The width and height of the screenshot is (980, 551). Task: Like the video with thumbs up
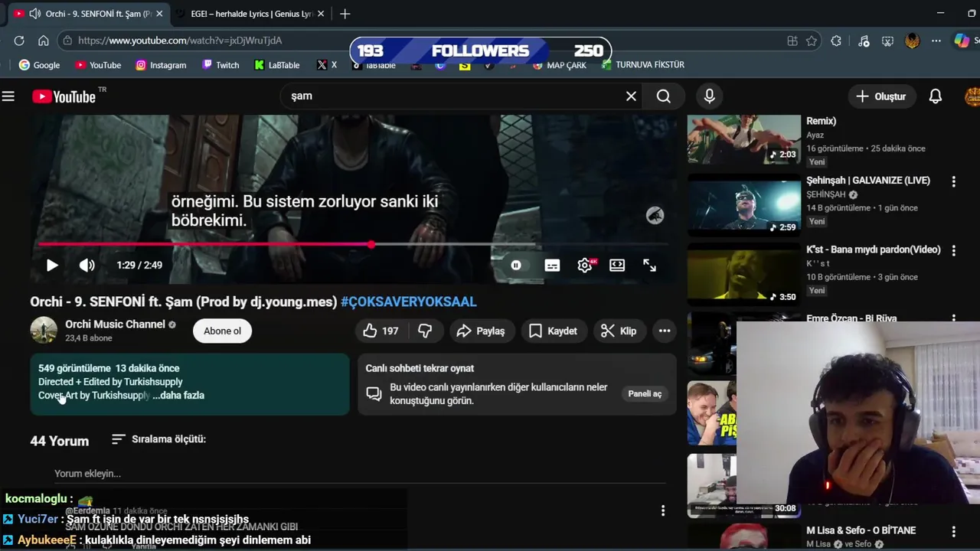381,331
